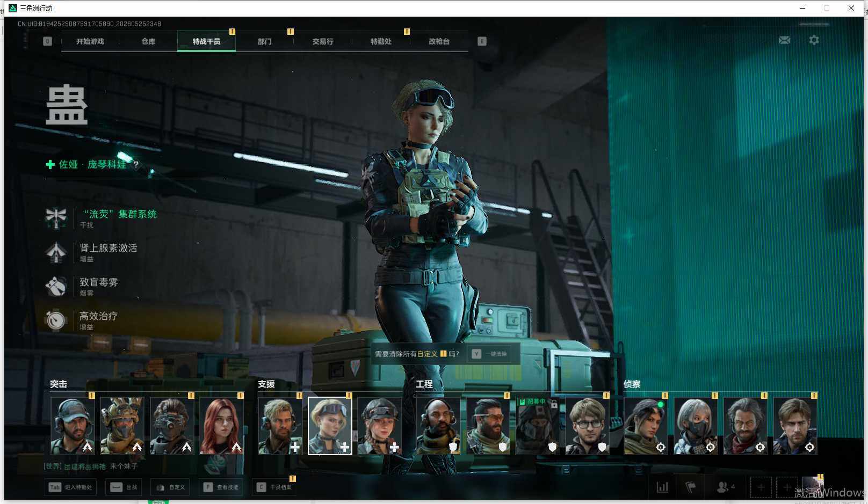Click the second empty squad slot plus
This screenshot has height=504, width=868.
coord(787,487)
